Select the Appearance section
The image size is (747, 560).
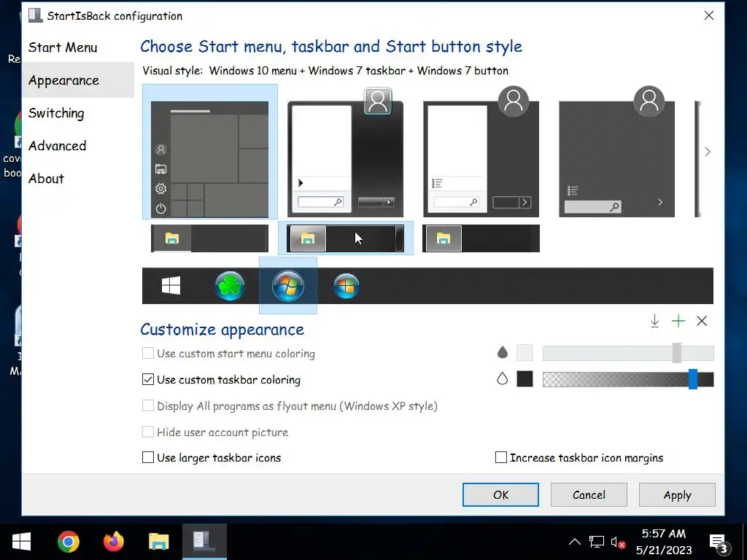coord(78,80)
